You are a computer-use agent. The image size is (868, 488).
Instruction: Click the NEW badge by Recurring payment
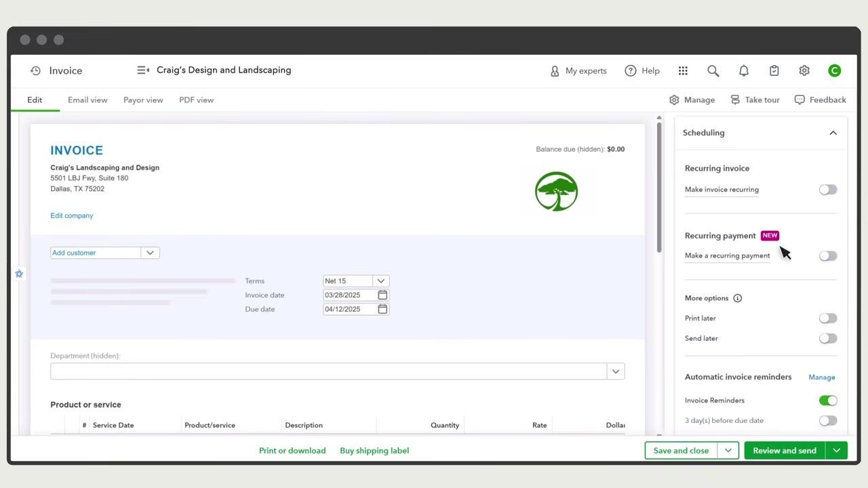click(770, 236)
